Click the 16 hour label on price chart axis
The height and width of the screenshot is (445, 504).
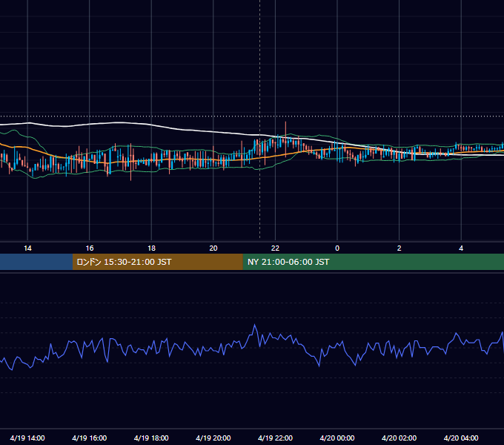(x=90, y=248)
